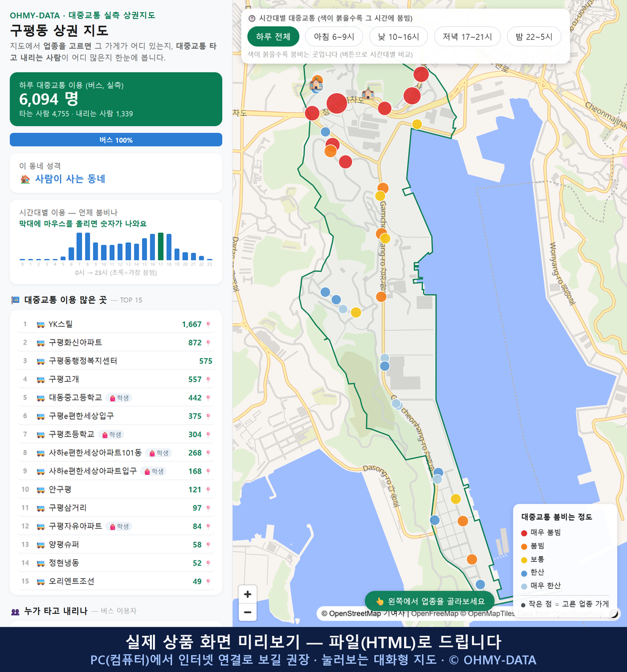Screen dimensions: 627x672
Task: Click the pin icon in the 구평e편한세상입구 row
Action: tap(208, 416)
